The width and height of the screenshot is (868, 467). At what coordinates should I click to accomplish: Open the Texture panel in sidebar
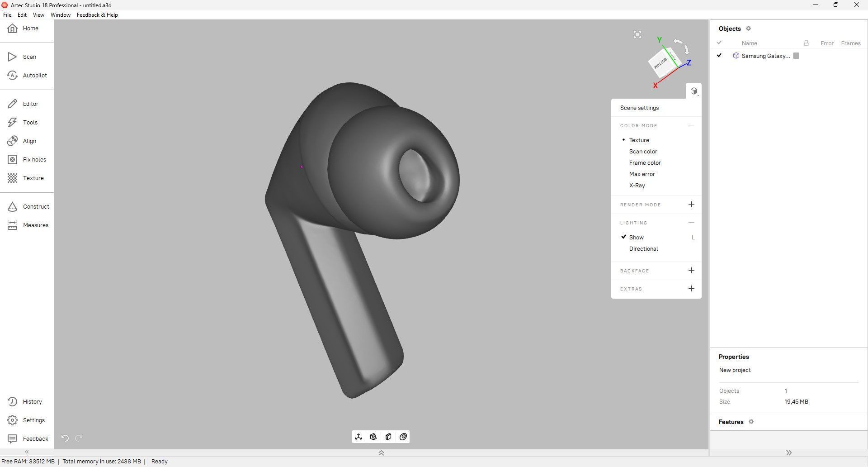(27, 178)
